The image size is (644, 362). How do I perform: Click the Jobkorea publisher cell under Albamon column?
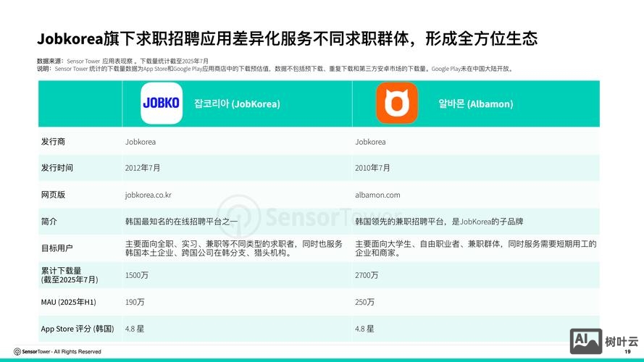pos(370,142)
